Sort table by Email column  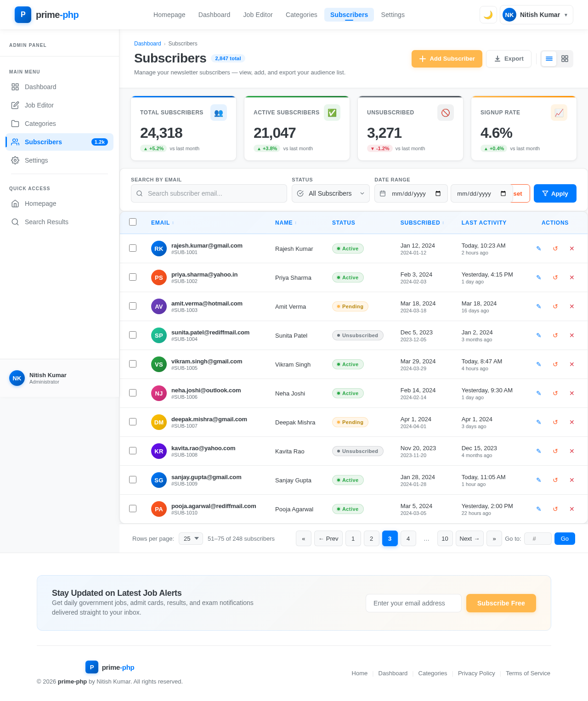click(x=163, y=223)
